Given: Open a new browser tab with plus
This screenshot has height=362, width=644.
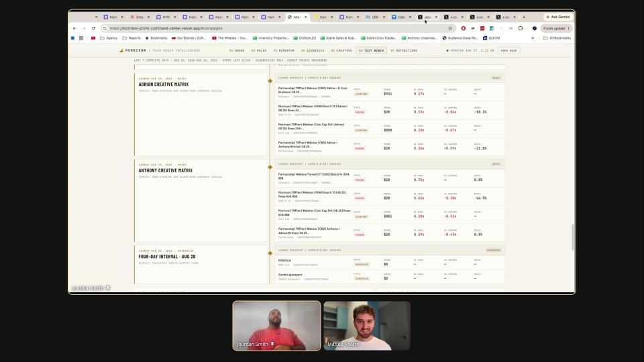Looking at the screenshot, I should click(524, 17).
